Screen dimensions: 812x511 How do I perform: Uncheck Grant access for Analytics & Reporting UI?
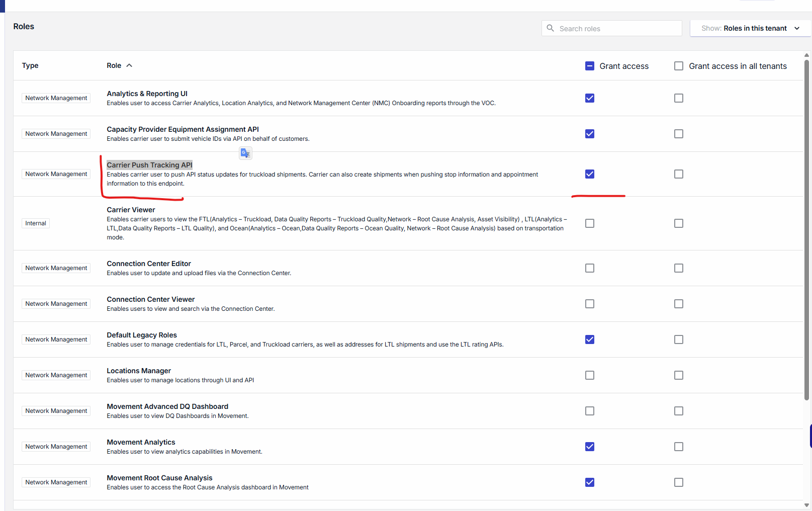click(590, 98)
